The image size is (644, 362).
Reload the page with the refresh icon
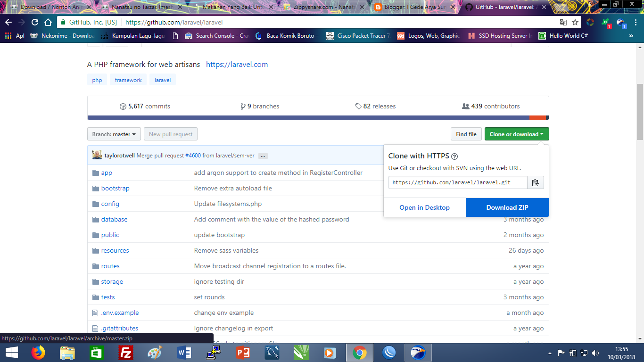[x=35, y=22]
